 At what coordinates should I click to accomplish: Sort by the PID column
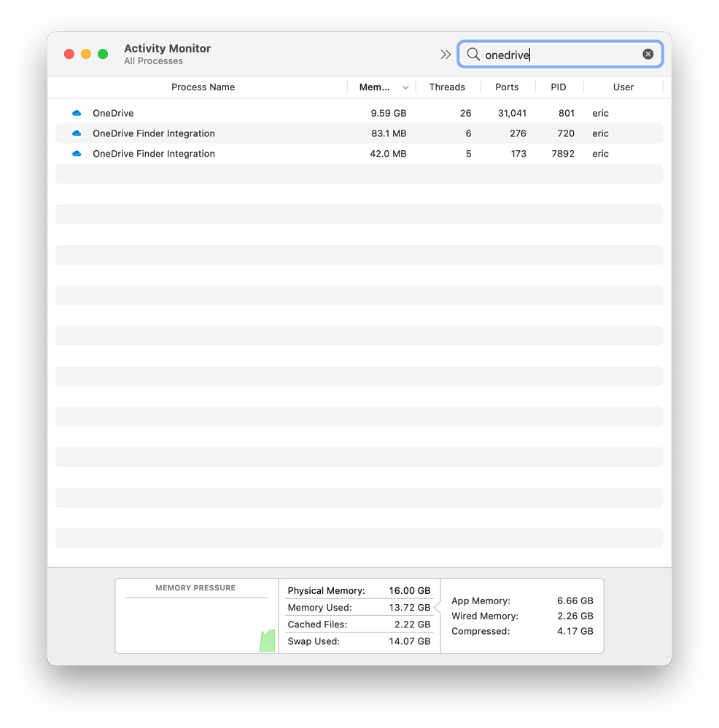pos(559,87)
